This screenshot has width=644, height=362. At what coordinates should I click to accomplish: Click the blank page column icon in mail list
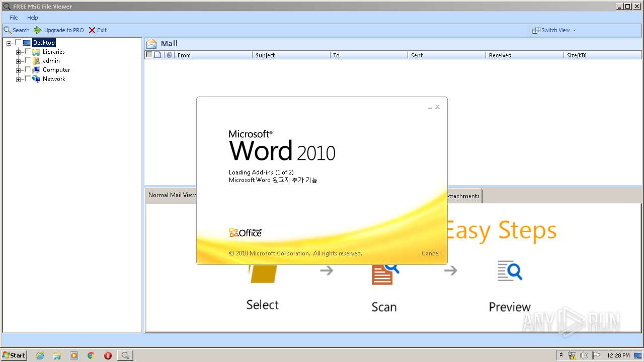tap(157, 55)
